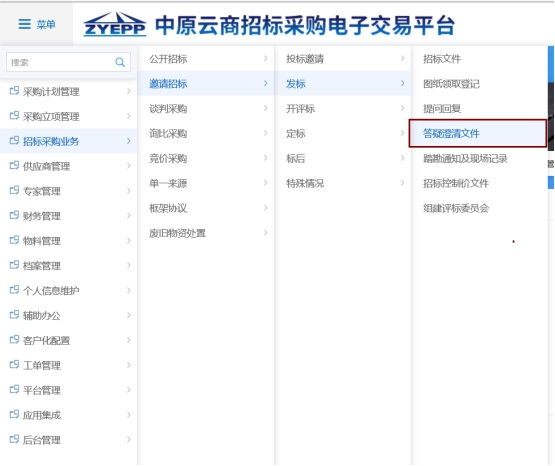Click the icon beside 后台管理

pyautogui.click(x=14, y=439)
